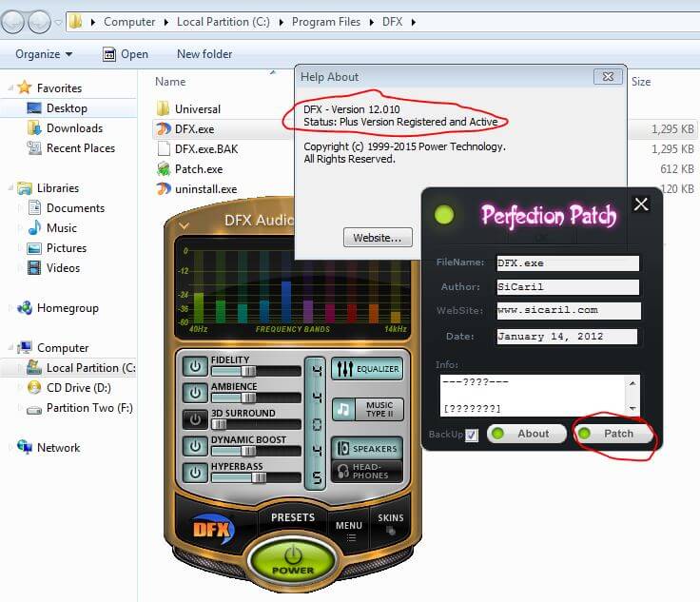Select the DFX.exe file icon
The width and height of the screenshot is (700, 602).
click(164, 129)
